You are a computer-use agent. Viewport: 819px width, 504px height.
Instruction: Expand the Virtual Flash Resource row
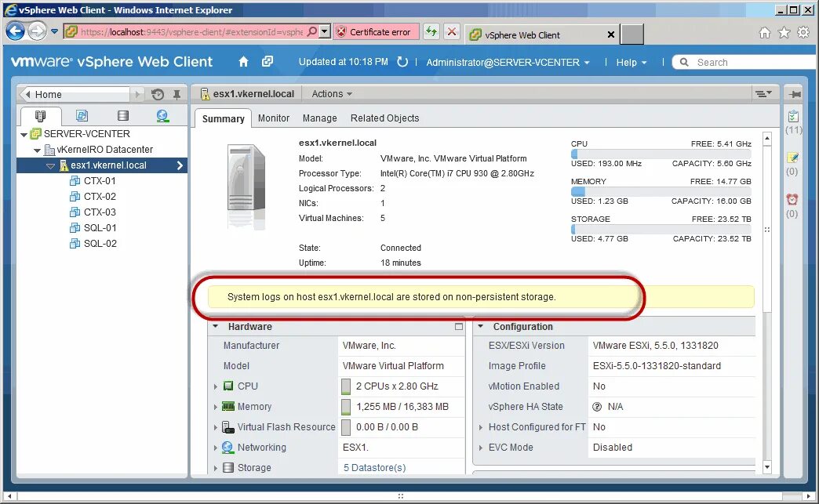pos(215,427)
